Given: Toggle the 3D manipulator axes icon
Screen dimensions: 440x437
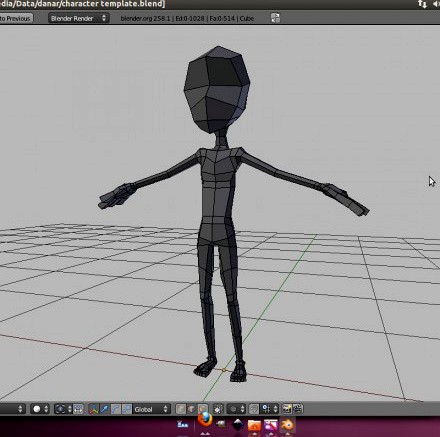Looking at the screenshot, I should click(x=94, y=409).
